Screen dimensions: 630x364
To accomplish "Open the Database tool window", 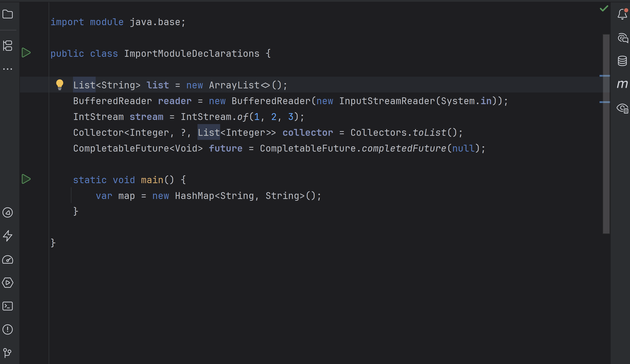I will click(x=622, y=61).
